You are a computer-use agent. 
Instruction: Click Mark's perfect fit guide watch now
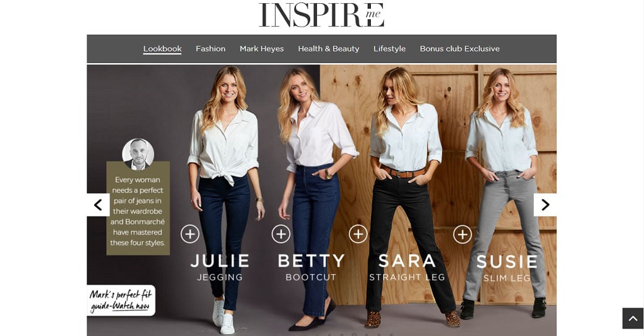pos(121,301)
